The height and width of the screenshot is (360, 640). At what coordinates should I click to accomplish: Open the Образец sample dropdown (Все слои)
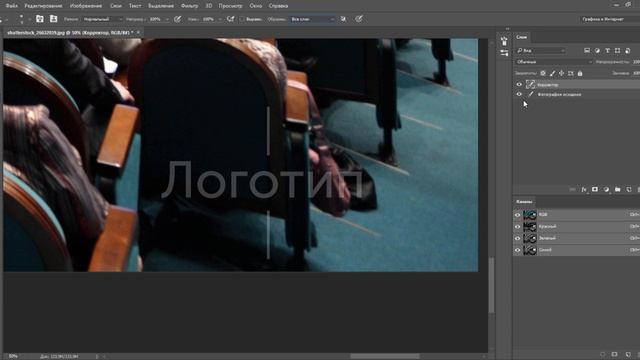coord(312,19)
